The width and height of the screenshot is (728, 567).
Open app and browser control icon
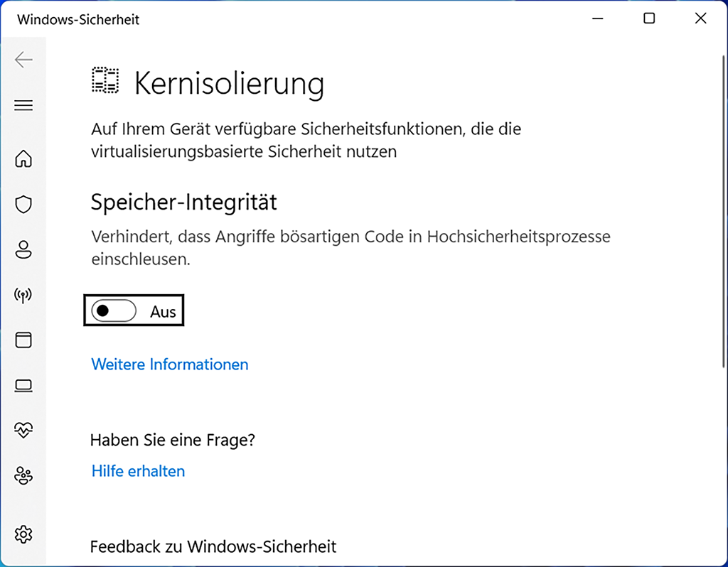click(x=23, y=340)
